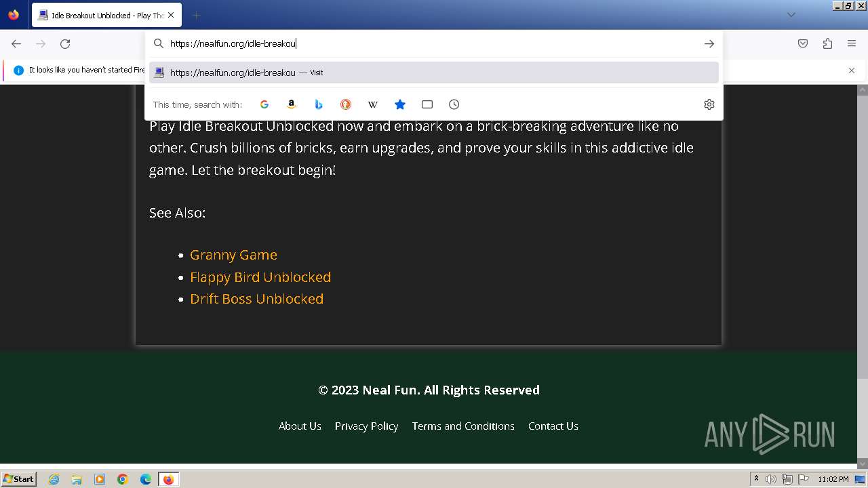The height and width of the screenshot is (488, 868).
Task: Search this time with Amazon
Action: click(x=292, y=104)
